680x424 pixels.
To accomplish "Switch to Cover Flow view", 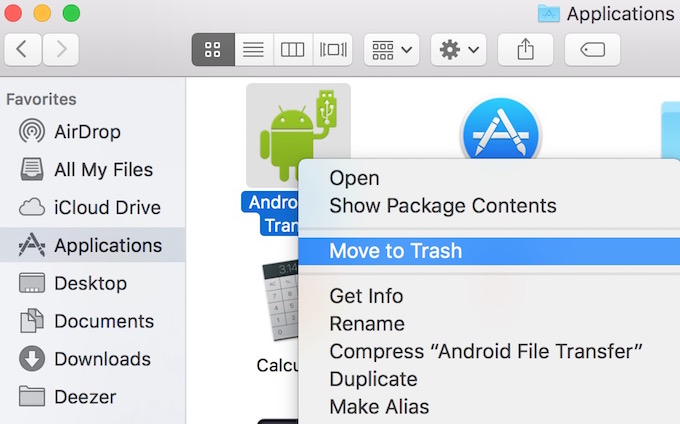I will pos(332,49).
